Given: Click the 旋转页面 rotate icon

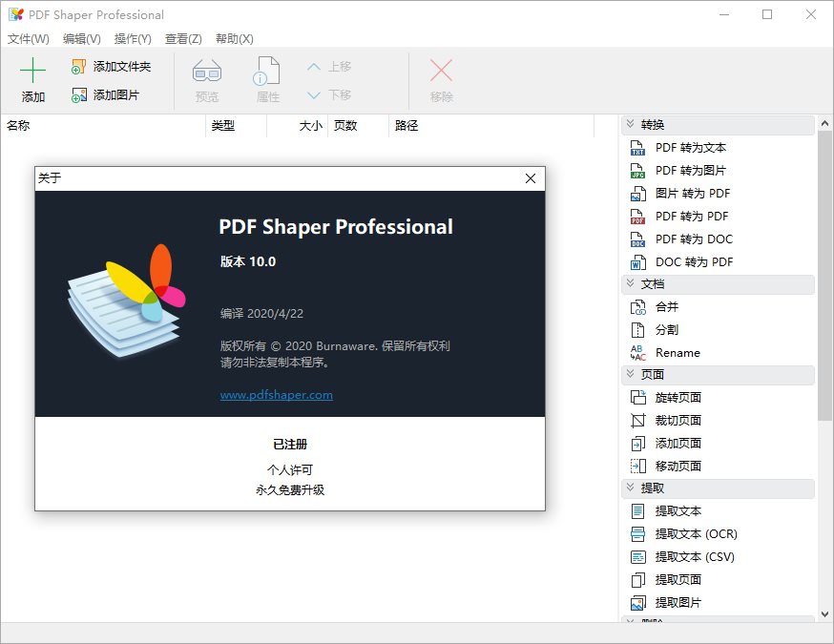Looking at the screenshot, I should point(637,397).
